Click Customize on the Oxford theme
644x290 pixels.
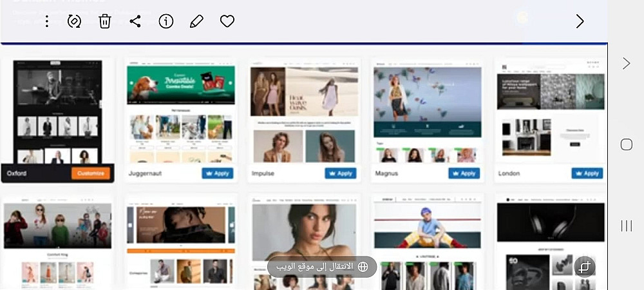[x=91, y=173]
